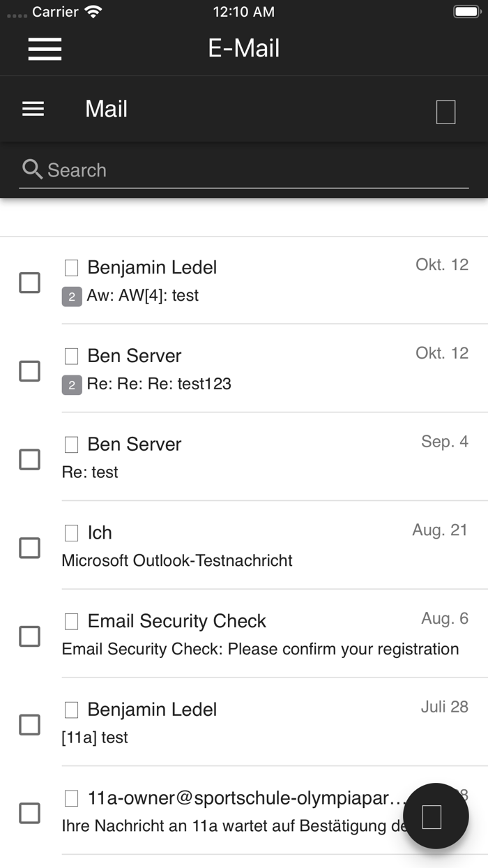Image resolution: width=488 pixels, height=868 pixels.
Task: Open the 'Microsoft Outlook-Testnachricht' email
Action: pyautogui.click(x=177, y=560)
